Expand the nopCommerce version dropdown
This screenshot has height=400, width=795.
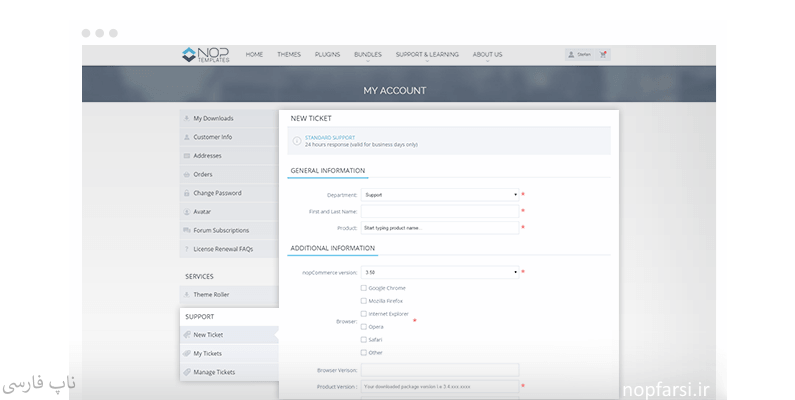pos(440,272)
